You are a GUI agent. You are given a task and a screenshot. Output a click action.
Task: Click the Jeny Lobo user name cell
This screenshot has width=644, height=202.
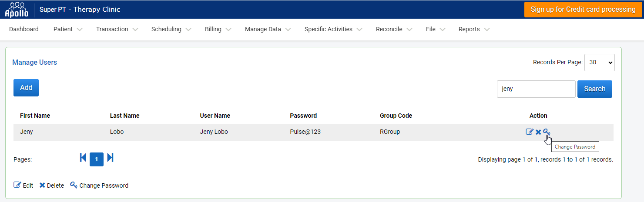point(214,132)
